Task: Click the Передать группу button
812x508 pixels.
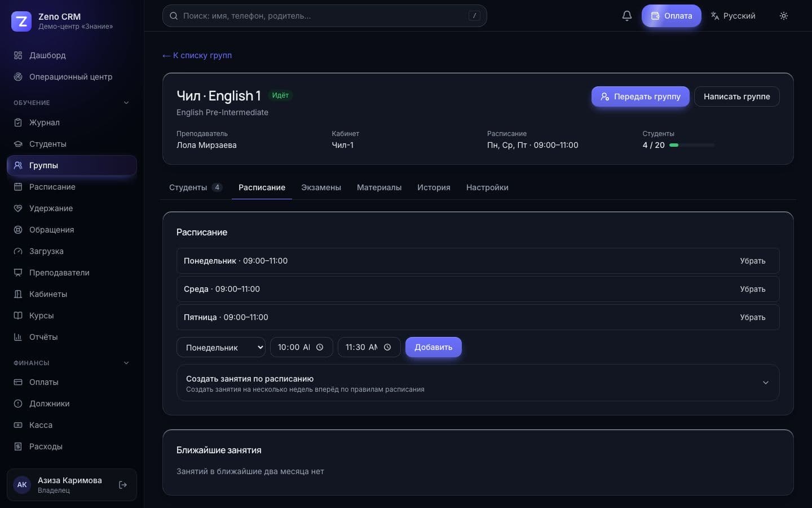Action: click(640, 97)
